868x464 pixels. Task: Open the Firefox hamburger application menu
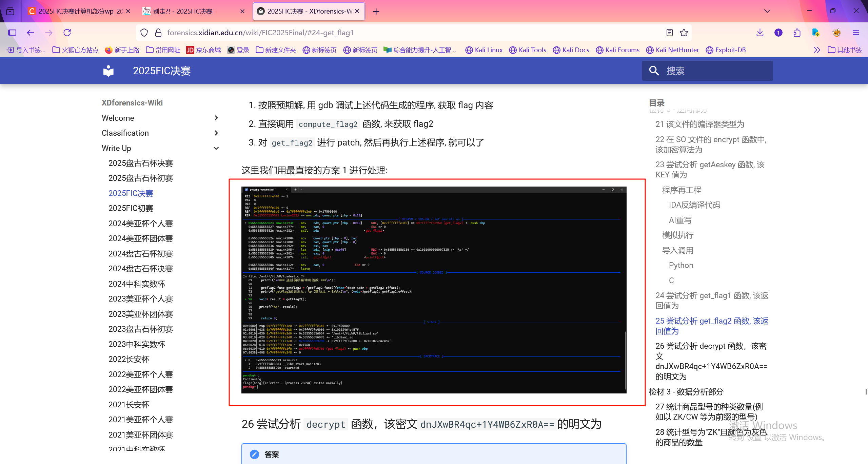coord(856,33)
